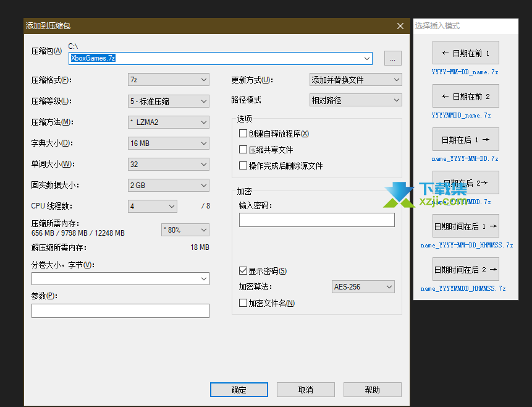The width and height of the screenshot is (532, 407).
Task: Click the browse button with three dots
Action: click(x=392, y=58)
